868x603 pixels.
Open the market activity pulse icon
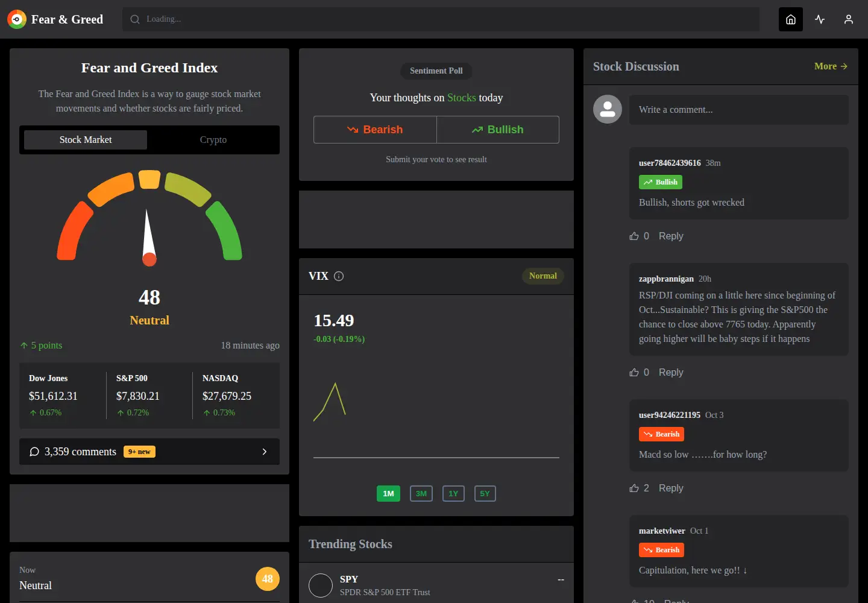click(820, 19)
